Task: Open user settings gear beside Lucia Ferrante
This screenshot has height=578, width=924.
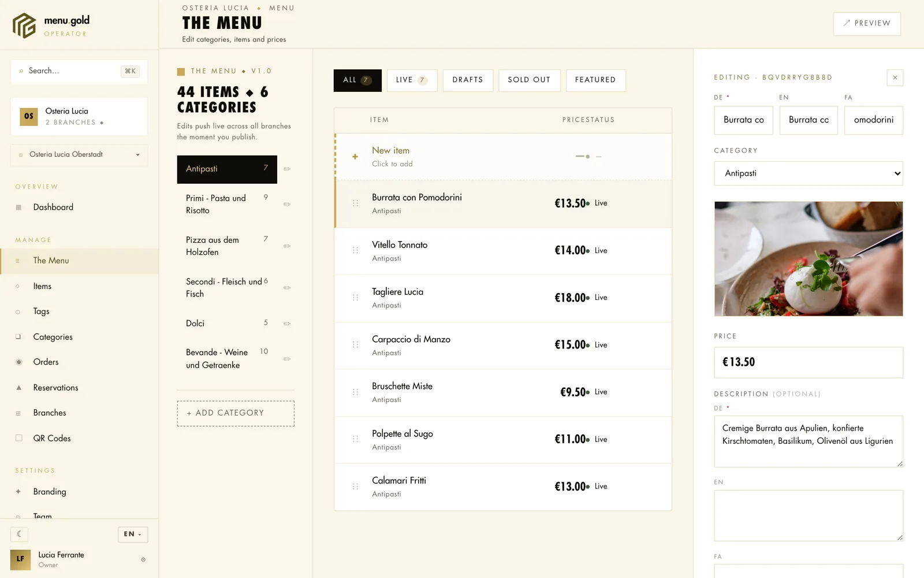Action: (x=143, y=560)
